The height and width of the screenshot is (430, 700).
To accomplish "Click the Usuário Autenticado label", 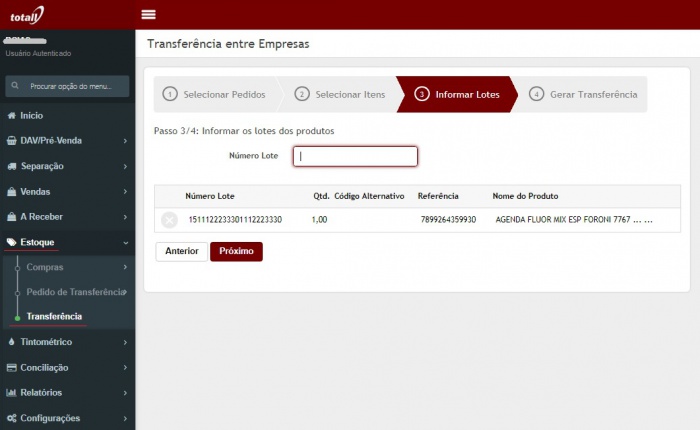I will click(38, 53).
